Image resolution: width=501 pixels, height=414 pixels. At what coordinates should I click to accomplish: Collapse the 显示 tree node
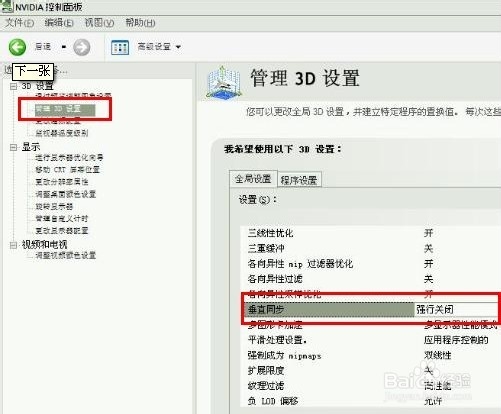[14, 147]
